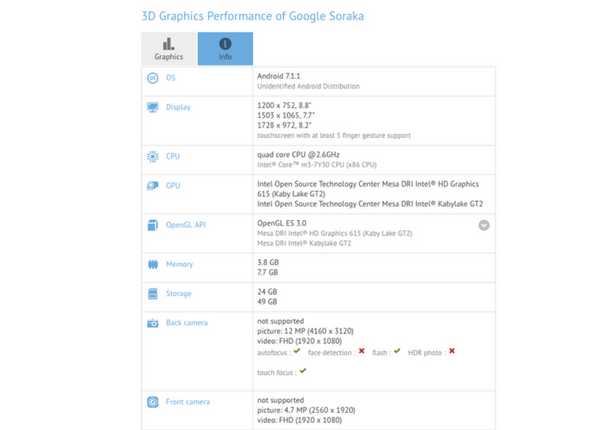Click the '49 GB' storage value
This screenshot has height=430, width=612.
267,302
